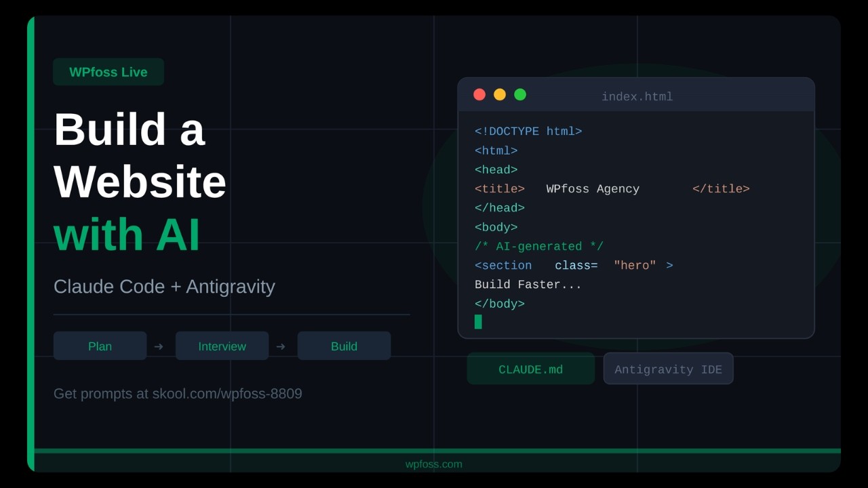Click the class= attribute in code
The width and height of the screenshot is (868, 488).
(576, 265)
